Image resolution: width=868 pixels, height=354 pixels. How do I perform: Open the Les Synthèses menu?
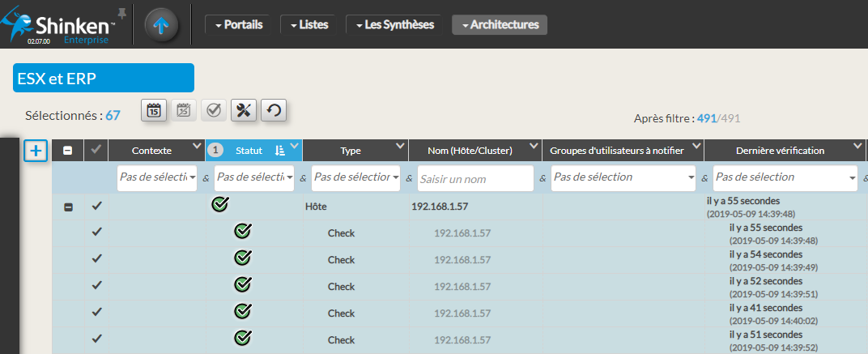tap(394, 25)
